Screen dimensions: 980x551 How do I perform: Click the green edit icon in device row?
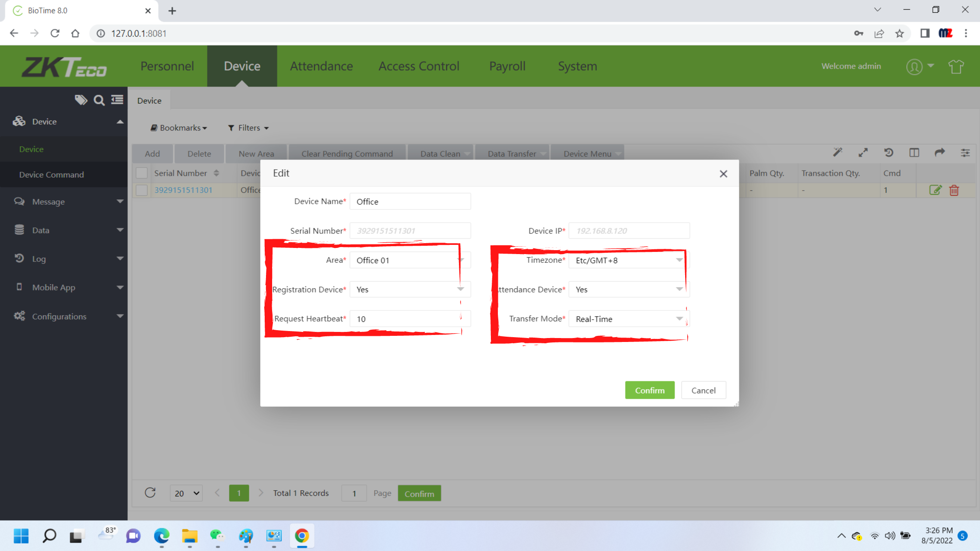click(935, 190)
